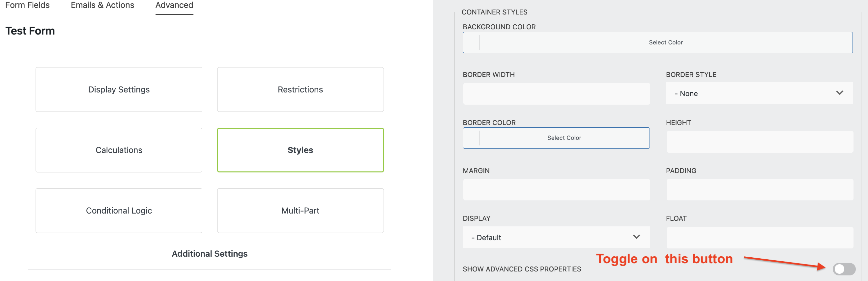The width and height of the screenshot is (868, 281).
Task: Switch to the Form Fields tab
Action: tap(27, 5)
